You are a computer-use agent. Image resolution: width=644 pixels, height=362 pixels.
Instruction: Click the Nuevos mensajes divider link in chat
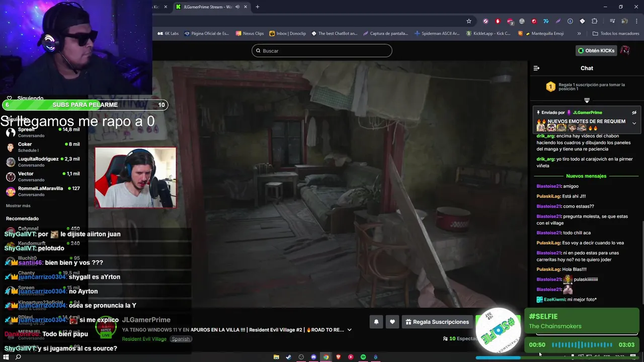tap(586, 176)
